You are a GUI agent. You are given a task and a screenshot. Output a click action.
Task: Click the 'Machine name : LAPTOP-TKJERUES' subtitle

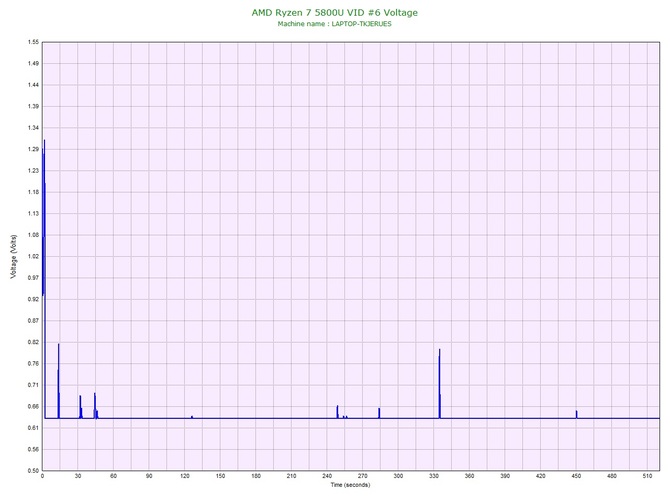335,24
